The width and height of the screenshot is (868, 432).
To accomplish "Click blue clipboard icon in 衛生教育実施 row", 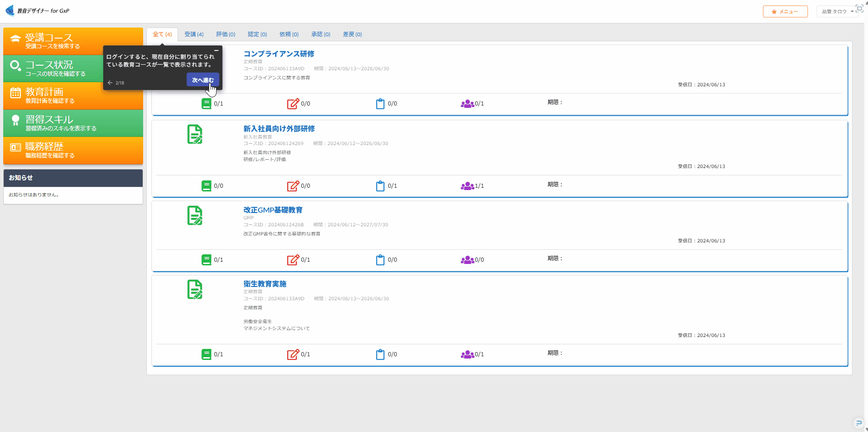I will coord(380,354).
